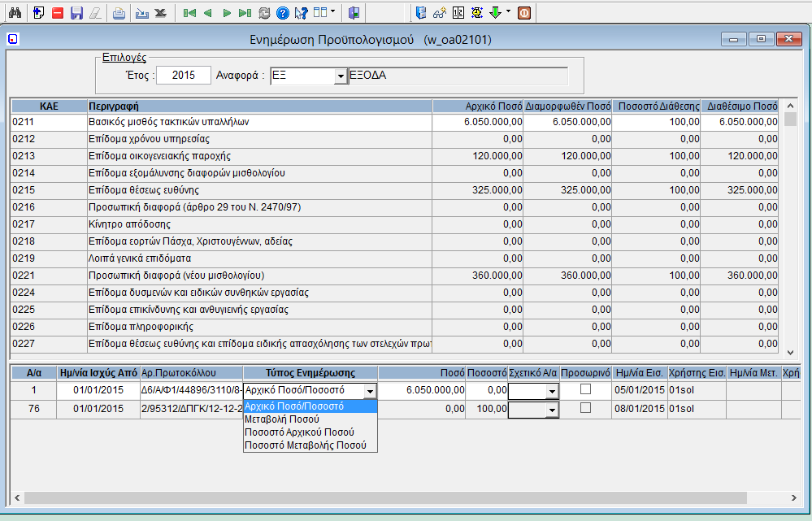Toggle Προσωρινό checkbox in row 76
This screenshot has width=812, height=521.
tap(586, 408)
